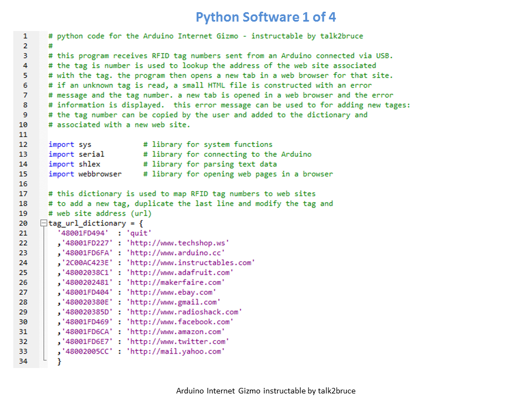This screenshot has width=532, height=399.
Task: Click the URL 'http://www.arduino.cc'
Action: point(176,253)
